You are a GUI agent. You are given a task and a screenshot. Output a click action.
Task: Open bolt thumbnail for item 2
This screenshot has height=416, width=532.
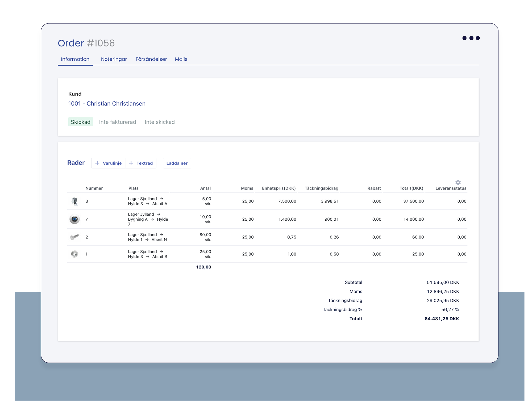[74, 237]
